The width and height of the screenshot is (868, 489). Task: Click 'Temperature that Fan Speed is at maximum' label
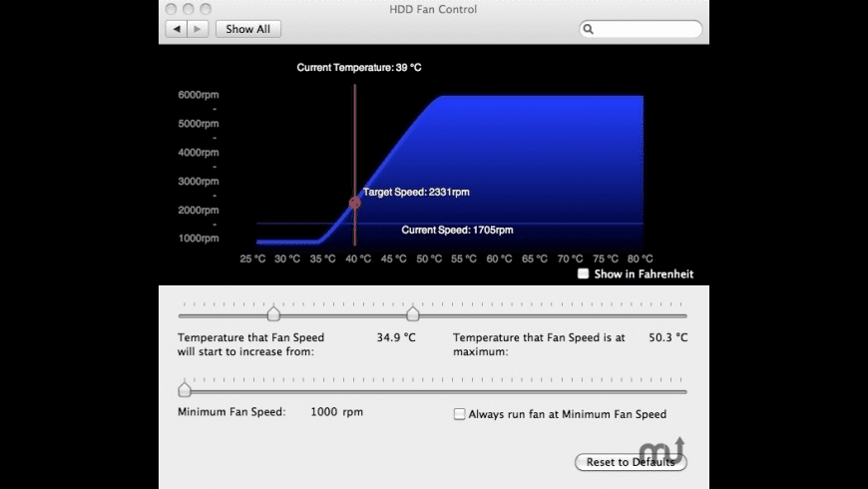[x=539, y=344]
